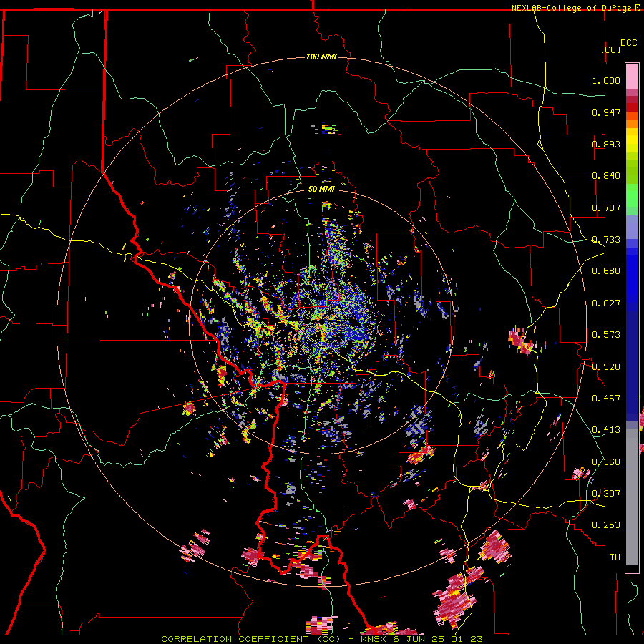Select the 0.893 scale value
This screenshot has height=644, width=644.
pos(606,144)
